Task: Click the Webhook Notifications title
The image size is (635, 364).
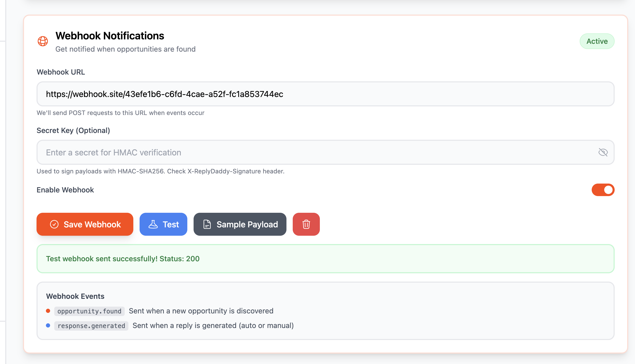Action: coord(110,36)
